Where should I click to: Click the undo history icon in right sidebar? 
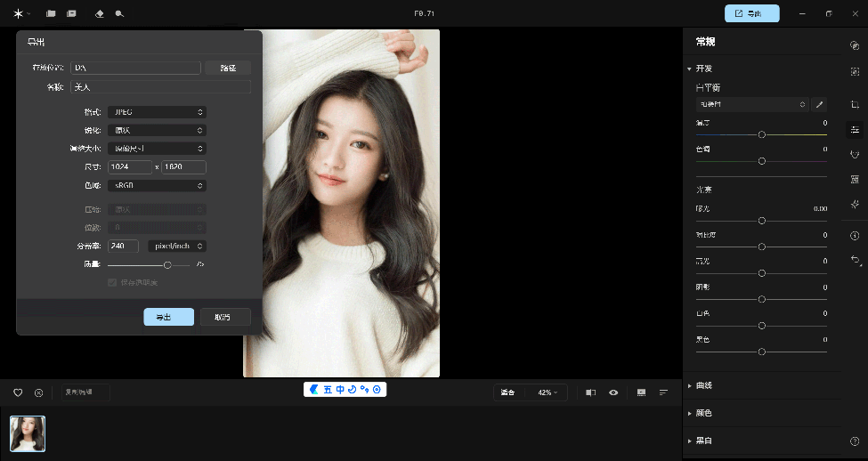coord(855,260)
